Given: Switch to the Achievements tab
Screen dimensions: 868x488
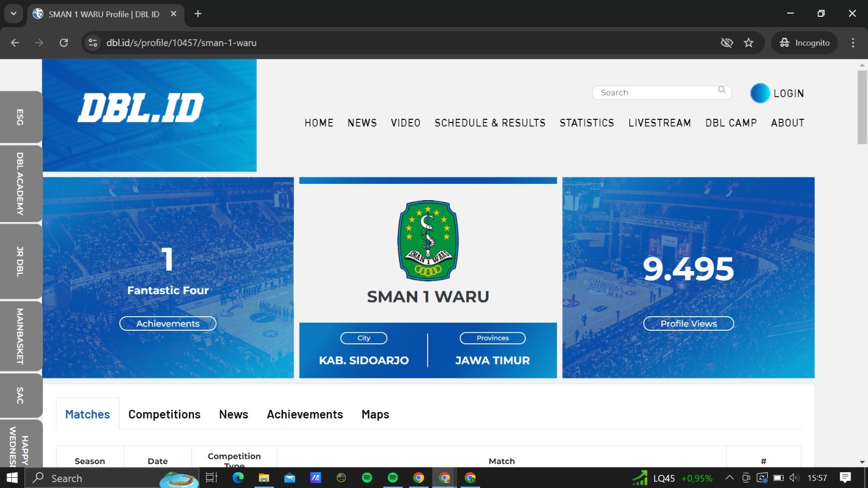Looking at the screenshot, I should [305, 414].
